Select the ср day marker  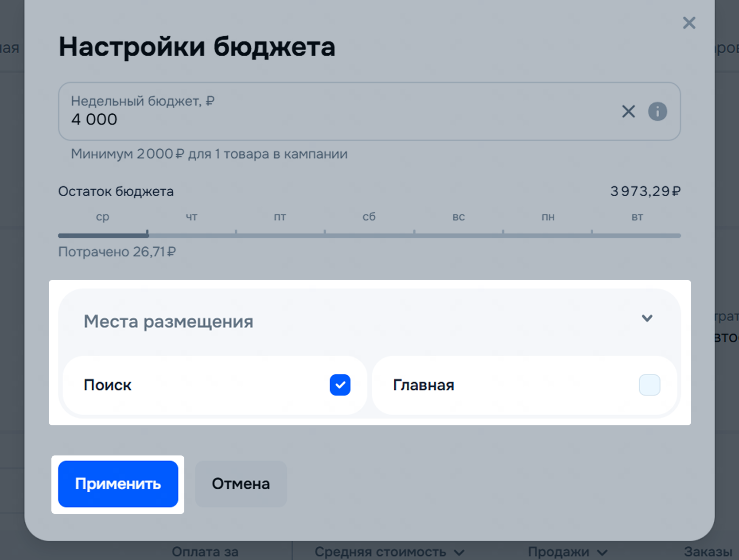click(102, 217)
